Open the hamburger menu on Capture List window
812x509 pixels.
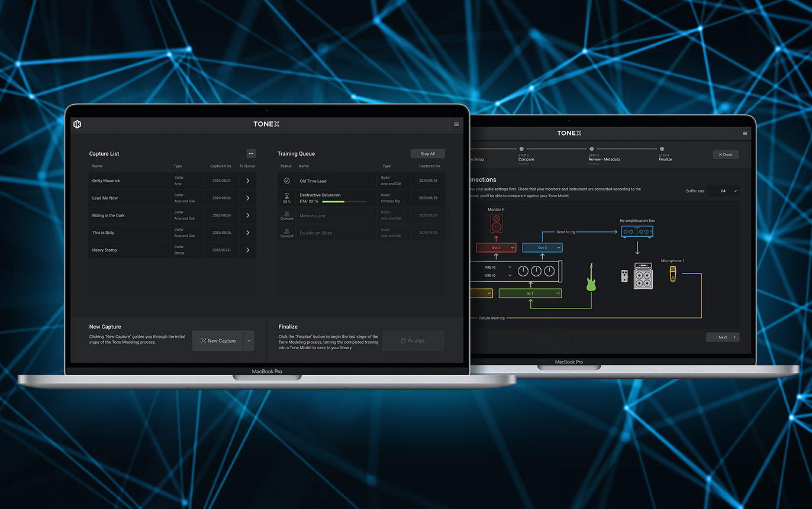[456, 124]
